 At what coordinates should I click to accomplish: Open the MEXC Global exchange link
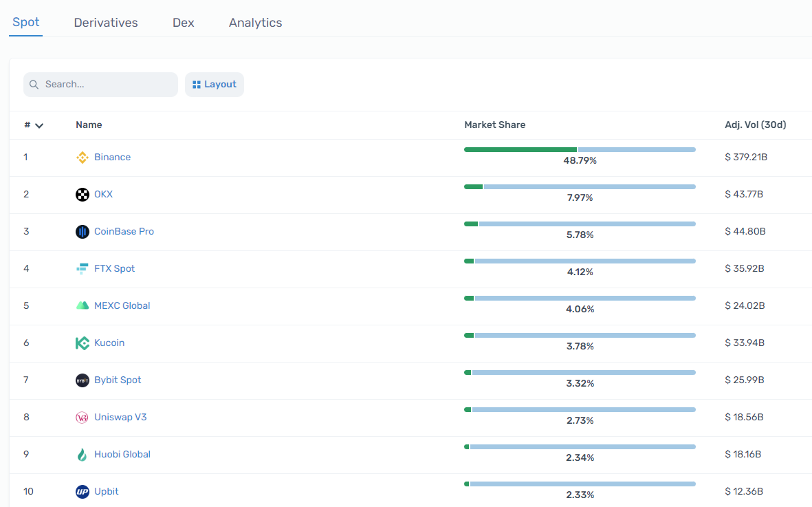coord(122,305)
